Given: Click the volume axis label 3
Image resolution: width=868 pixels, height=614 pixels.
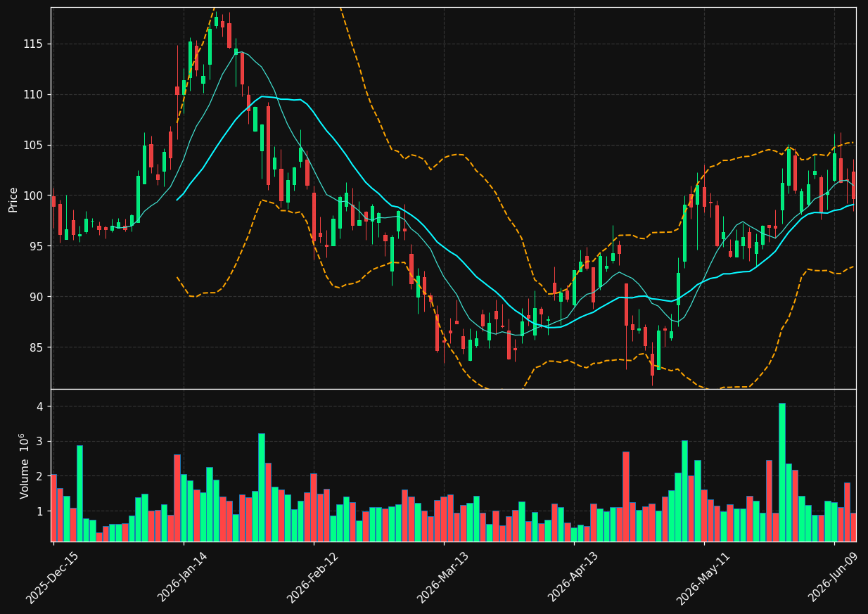Looking at the screenshot, I should 41,442.
